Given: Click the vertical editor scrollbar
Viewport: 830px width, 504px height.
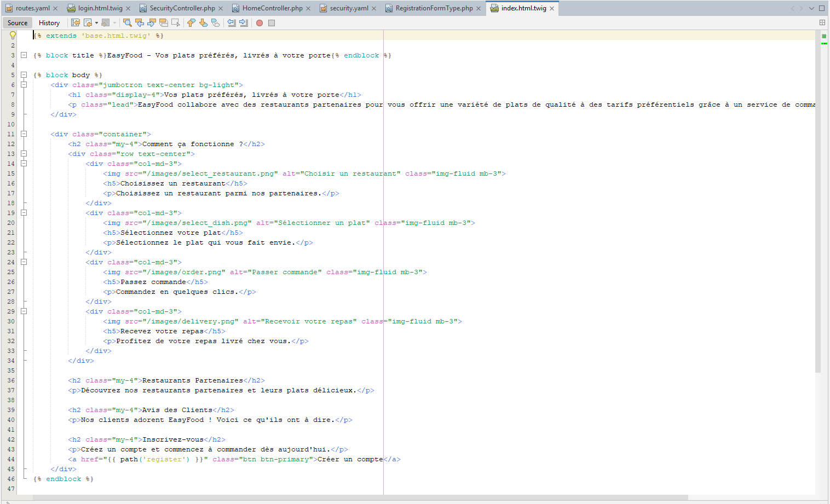Looking at the screenshot, I should pyautogui.click(x=818, y=201).
